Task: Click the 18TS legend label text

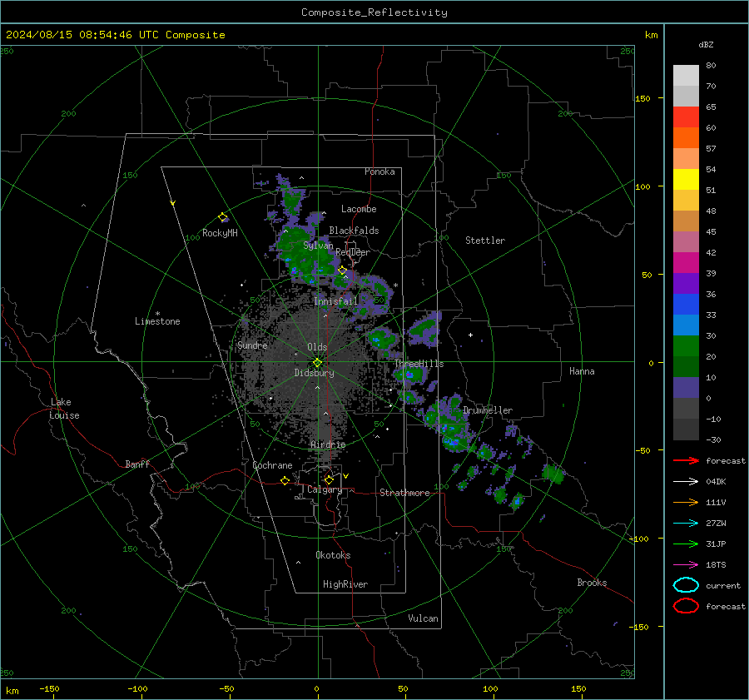Action: pos(716,565)
